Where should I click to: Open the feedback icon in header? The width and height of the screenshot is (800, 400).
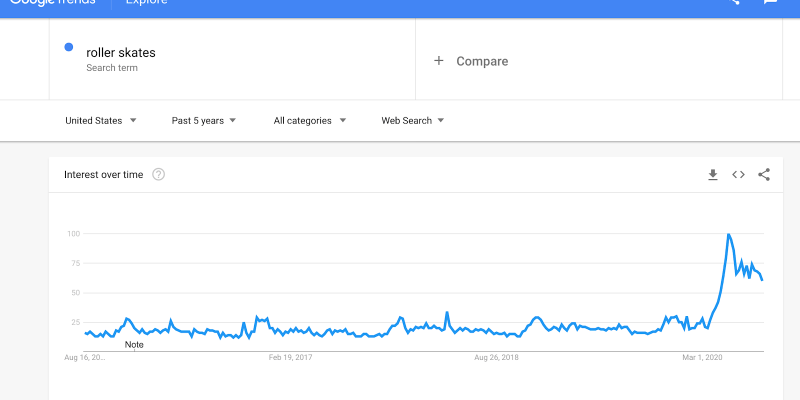click(770, 3)
